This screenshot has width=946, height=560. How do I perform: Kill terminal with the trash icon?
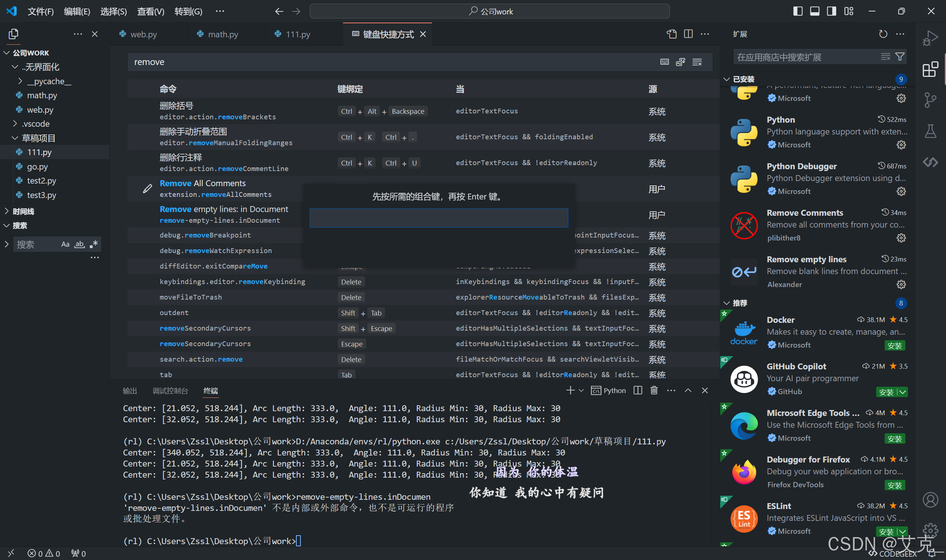(x=654, y=390)
